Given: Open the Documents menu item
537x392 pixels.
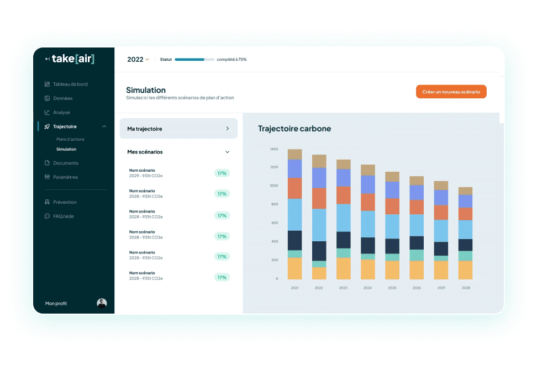Looking at the screenshot, I should point(65,163).
